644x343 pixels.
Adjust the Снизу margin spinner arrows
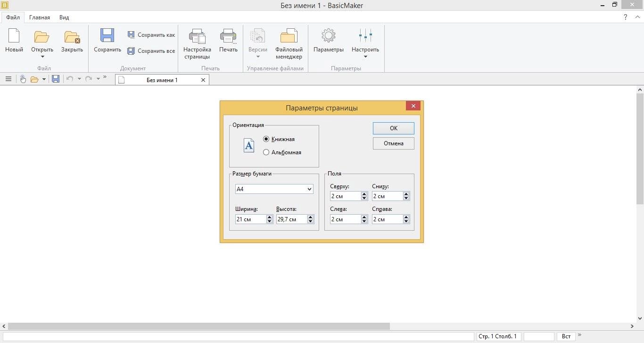coord(407,196)
